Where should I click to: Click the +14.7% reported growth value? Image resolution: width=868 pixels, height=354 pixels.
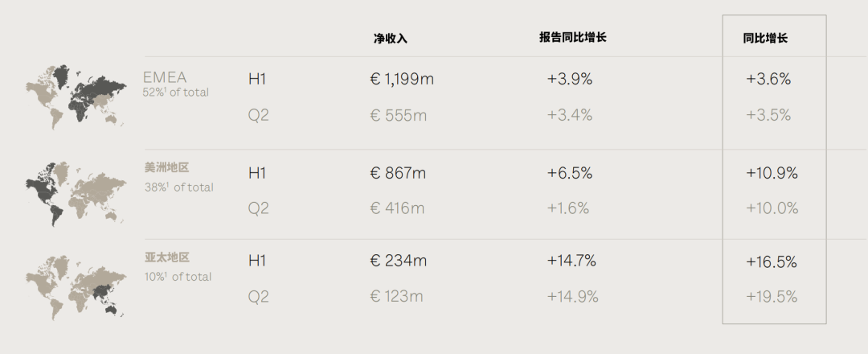[x=571, y=261]
